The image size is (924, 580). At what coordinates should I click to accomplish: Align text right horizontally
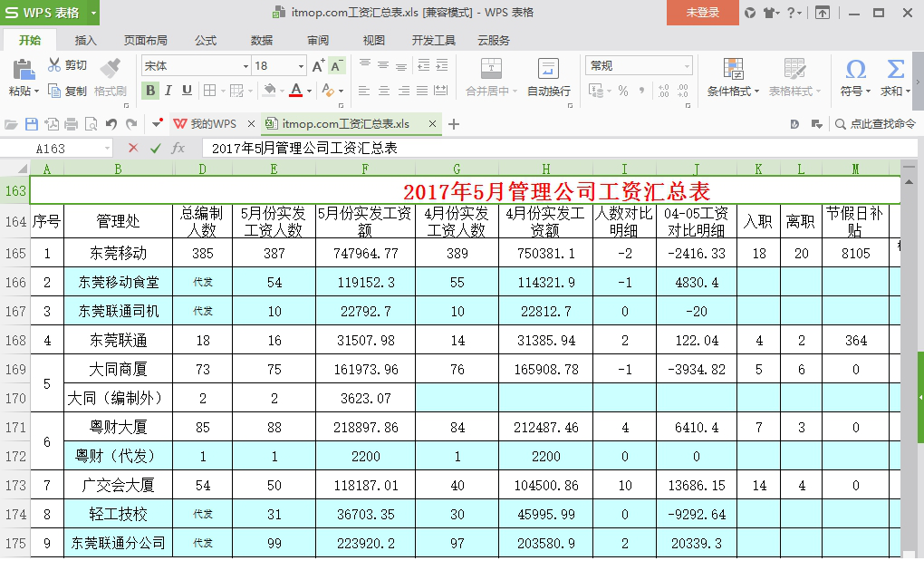coord(403,91)
